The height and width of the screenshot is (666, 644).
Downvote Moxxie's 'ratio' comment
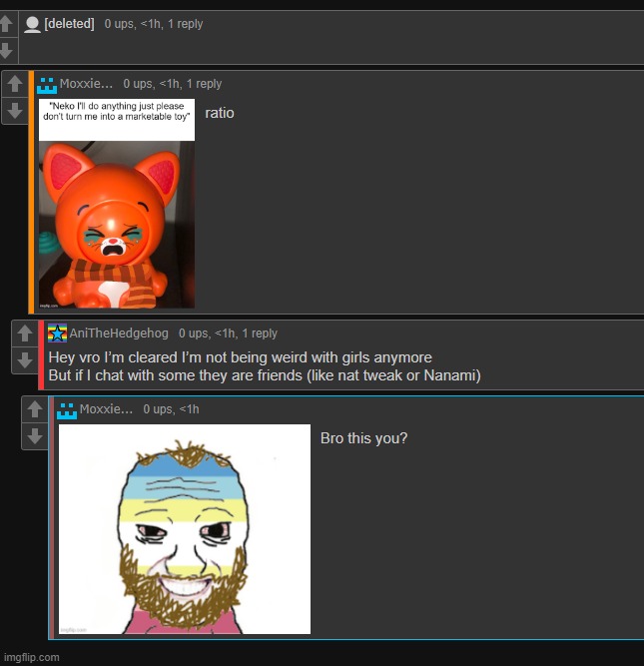15,111
